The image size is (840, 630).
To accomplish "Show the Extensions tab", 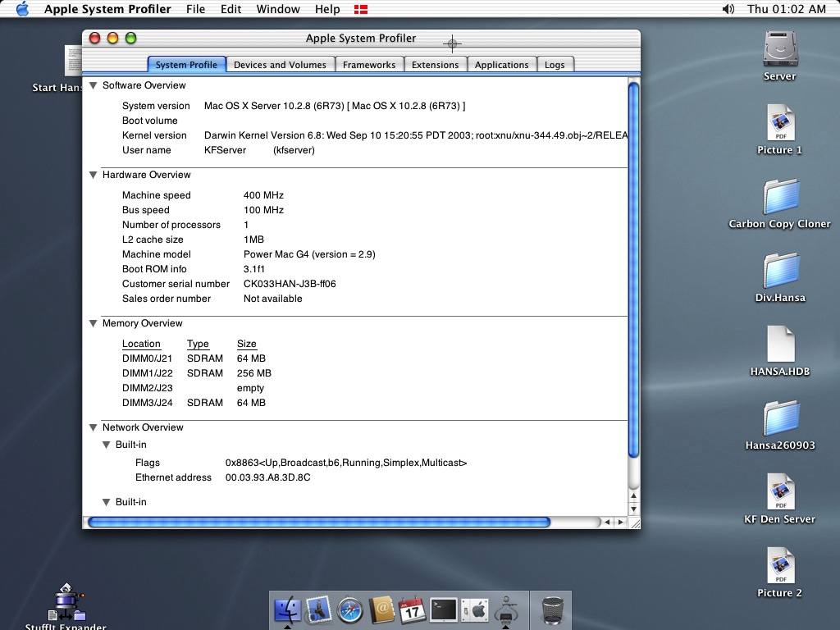I will point(436,64).
